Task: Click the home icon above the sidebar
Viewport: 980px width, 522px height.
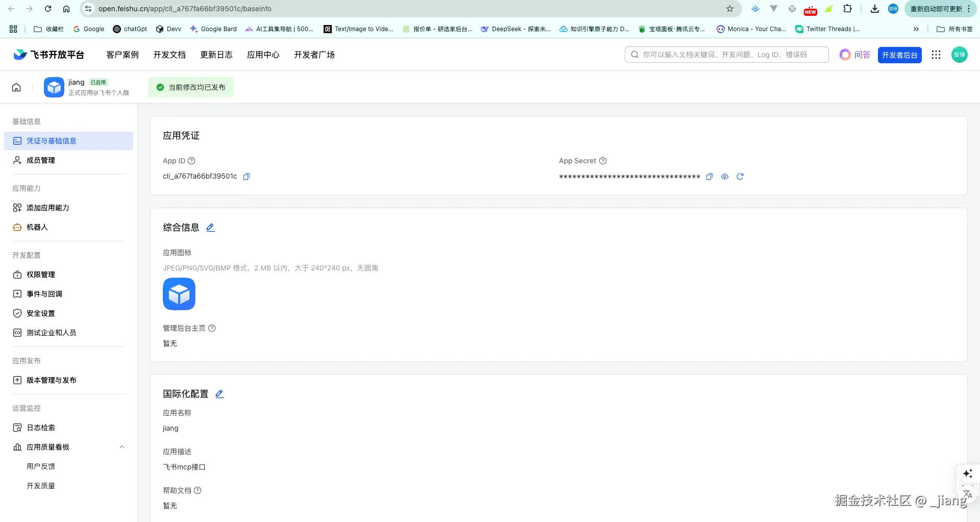Action: click(x=16, y=87)
